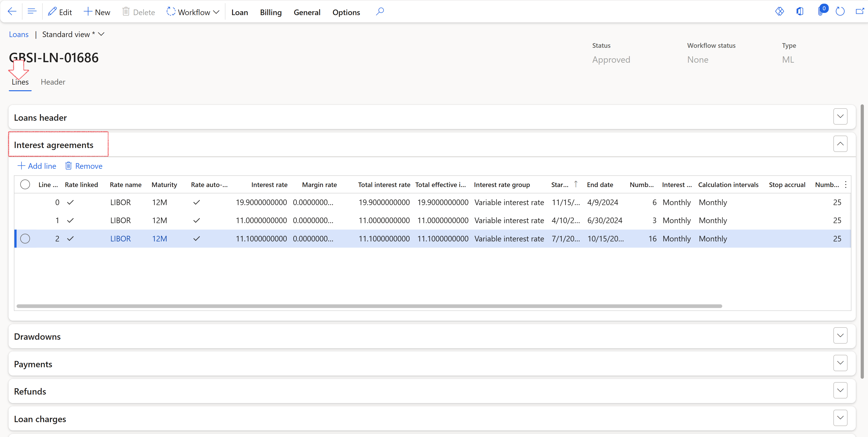Open the attachments paperclip icon with badge
Image resolution: width=868 pixels, height=437 pixels.
pos(821,11)
